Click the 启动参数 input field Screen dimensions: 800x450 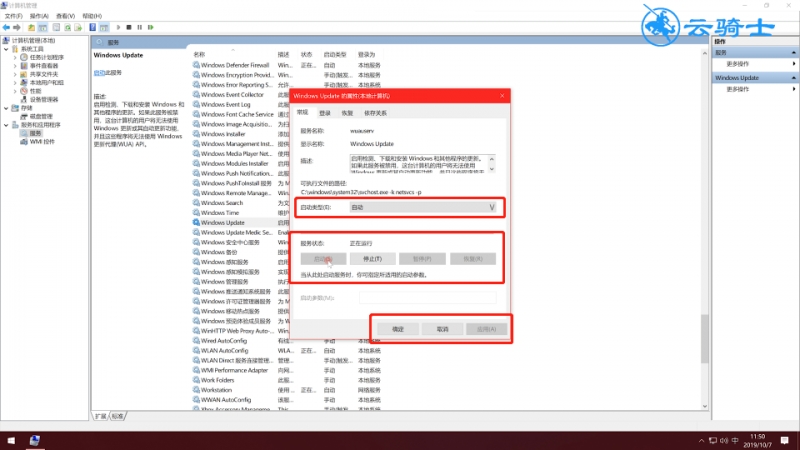click(428, 298)
